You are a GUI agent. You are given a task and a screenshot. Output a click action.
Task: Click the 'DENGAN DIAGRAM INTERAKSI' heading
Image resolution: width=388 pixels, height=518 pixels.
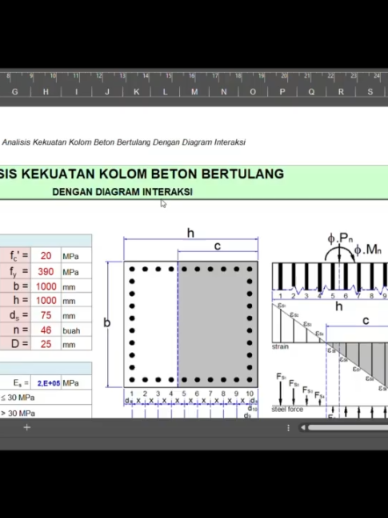[x=122, y=192]
